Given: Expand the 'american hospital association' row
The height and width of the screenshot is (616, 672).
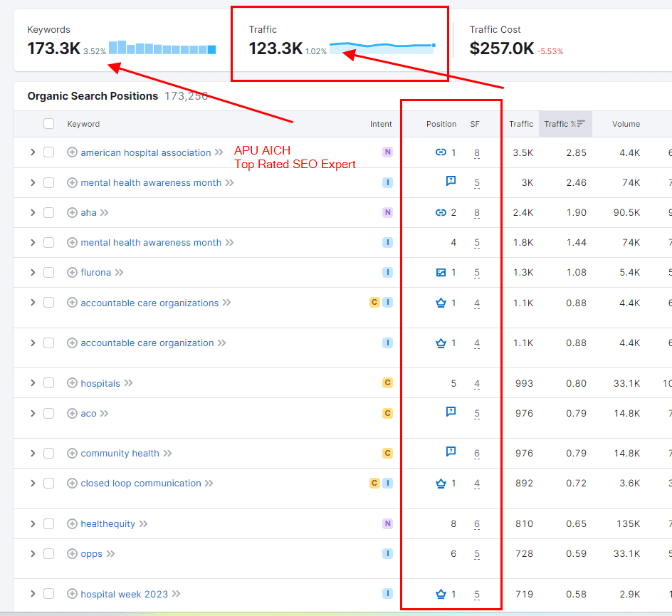Looking at the screenshot, I should click(32, 152).
